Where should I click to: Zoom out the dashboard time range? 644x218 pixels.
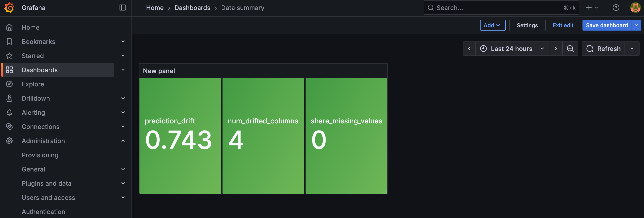point(570,48)
